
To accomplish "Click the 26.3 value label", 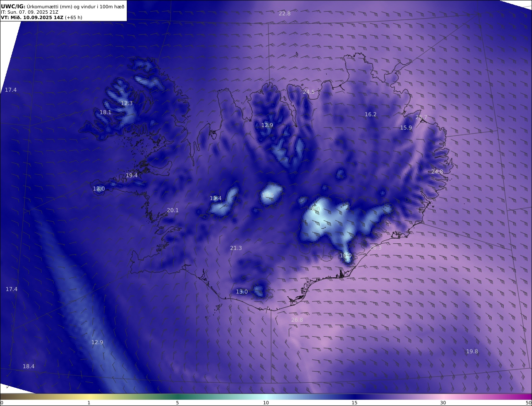I will click(375, 247).
